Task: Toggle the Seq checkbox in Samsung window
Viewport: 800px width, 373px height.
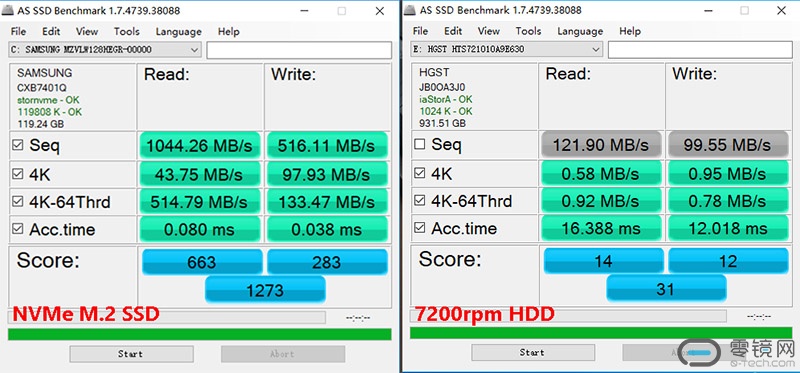Action: 18,146
